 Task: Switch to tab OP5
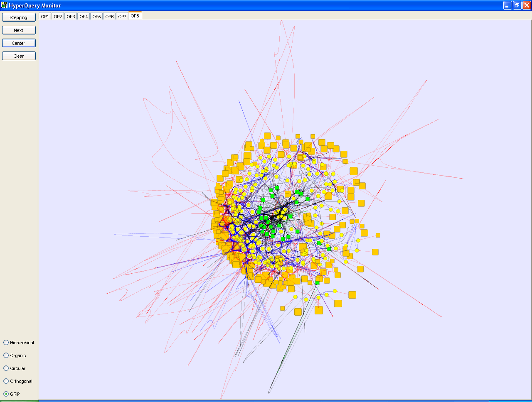click(96, 17)
